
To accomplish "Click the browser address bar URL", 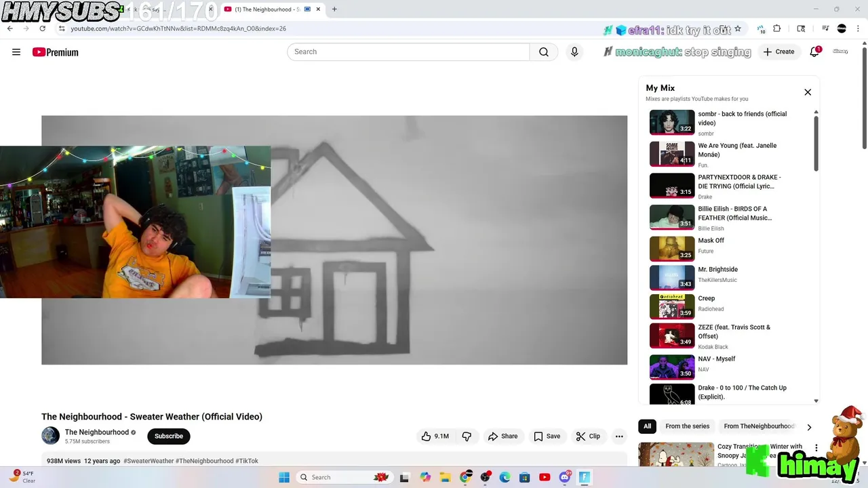I will (x=178, y=28).
